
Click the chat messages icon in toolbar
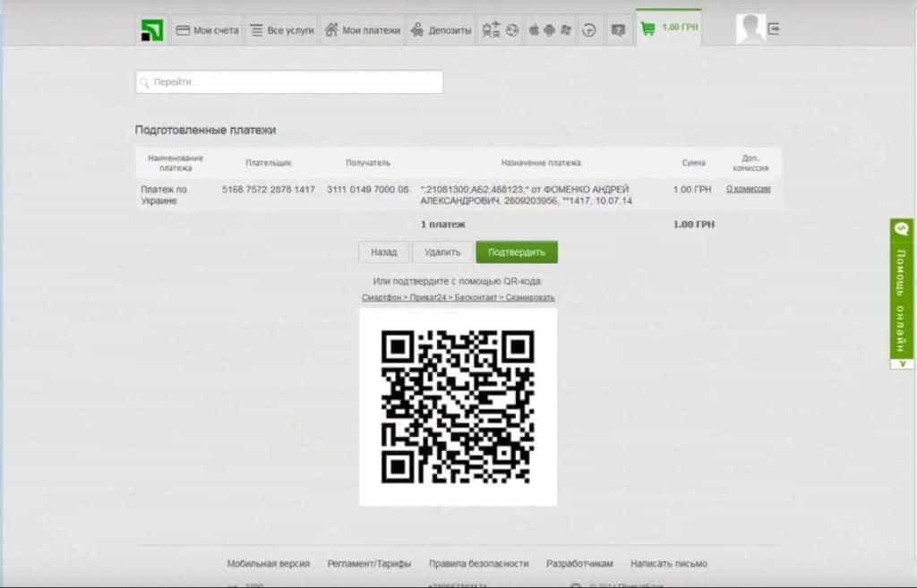[618, 28]
